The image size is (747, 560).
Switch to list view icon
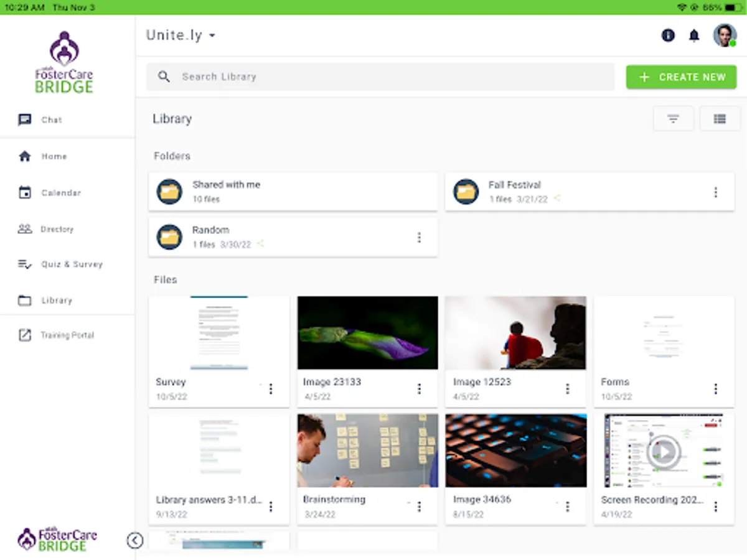720,118
